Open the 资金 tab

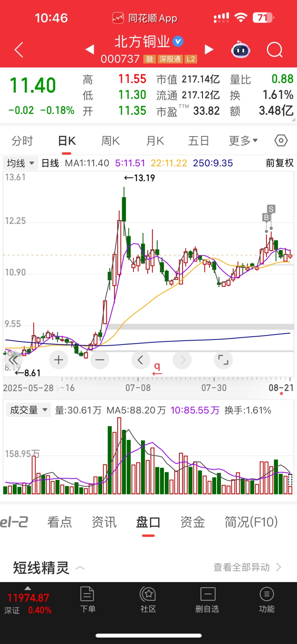point(193,522)
